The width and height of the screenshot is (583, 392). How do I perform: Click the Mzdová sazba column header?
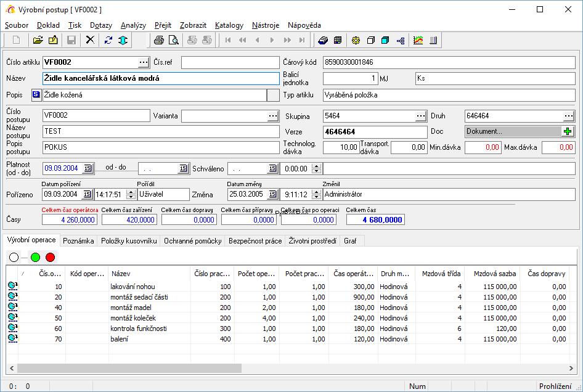pos(492,274)
